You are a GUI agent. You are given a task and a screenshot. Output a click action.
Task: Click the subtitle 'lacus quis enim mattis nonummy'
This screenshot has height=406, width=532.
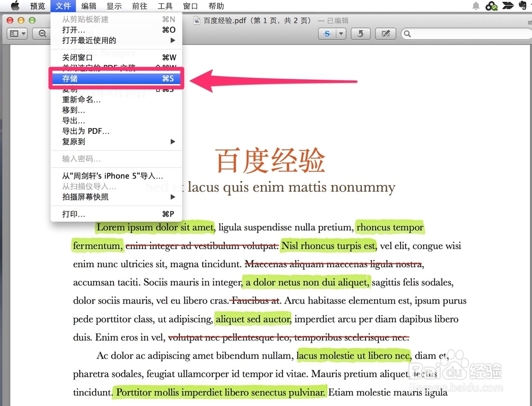coord(292,187)
